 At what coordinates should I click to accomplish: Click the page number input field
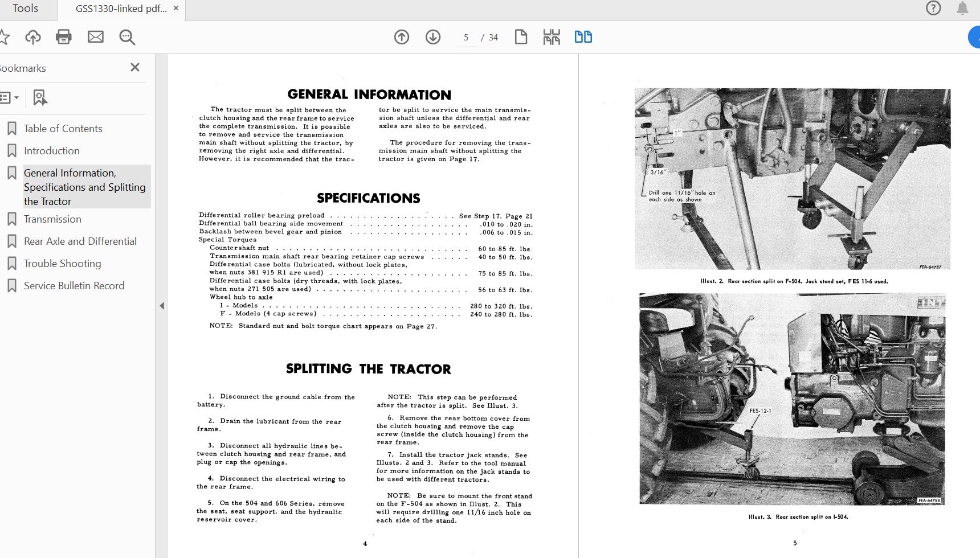pos(466,38)
